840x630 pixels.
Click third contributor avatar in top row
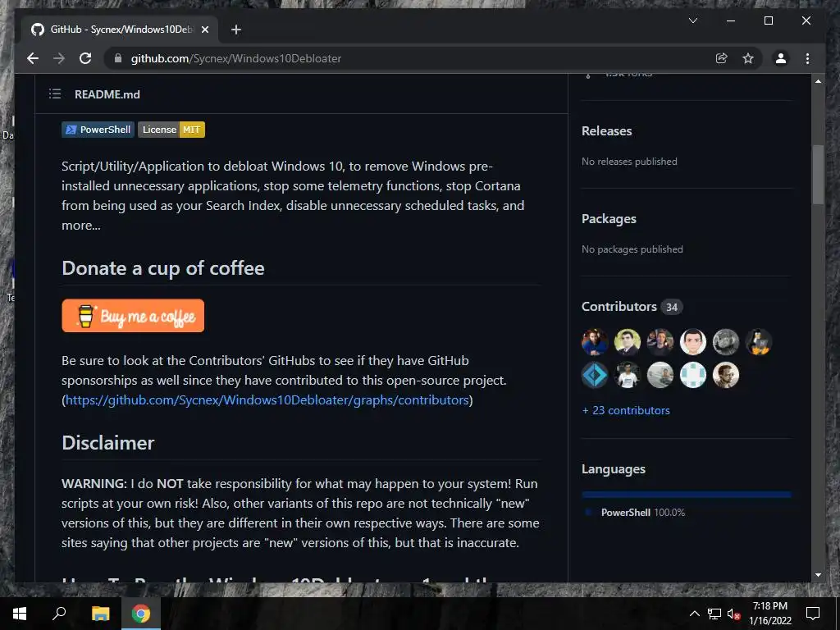pos(660,342)
